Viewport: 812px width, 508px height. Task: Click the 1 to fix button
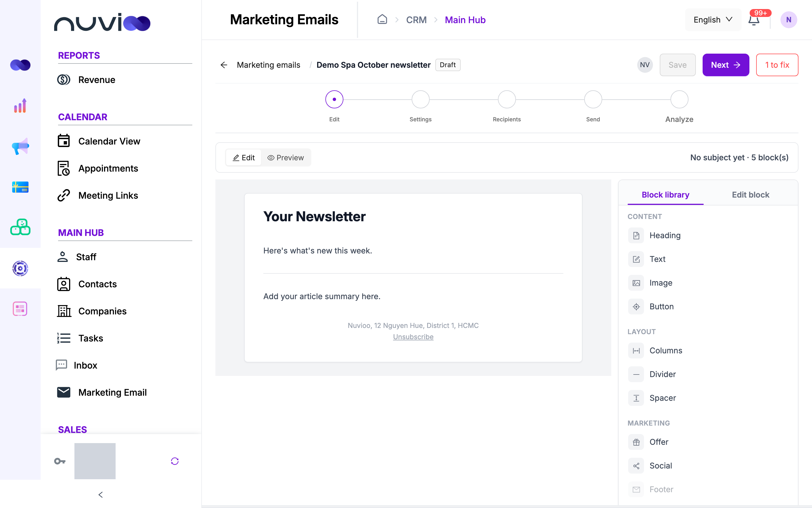point(777,65)
